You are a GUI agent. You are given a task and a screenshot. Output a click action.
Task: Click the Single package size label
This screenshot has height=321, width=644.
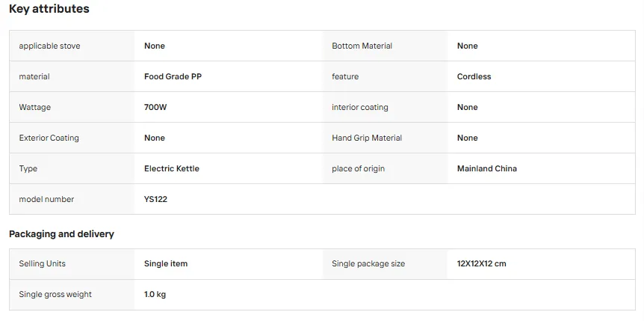(x=368, y=263)
